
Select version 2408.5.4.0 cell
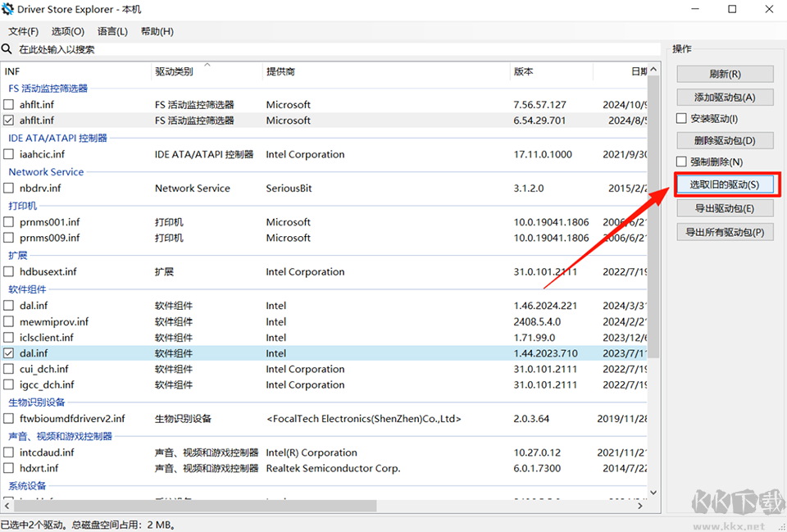[x=537, y=321]
